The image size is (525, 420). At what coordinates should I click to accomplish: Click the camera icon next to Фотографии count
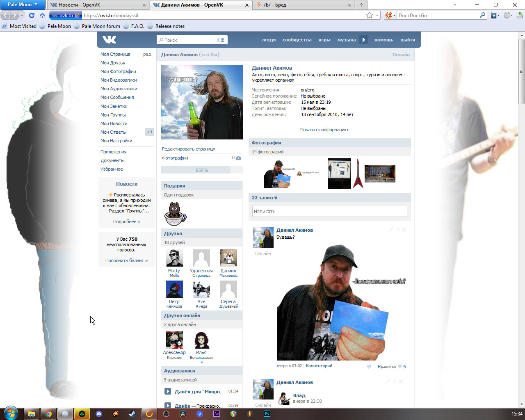[239, 158]
